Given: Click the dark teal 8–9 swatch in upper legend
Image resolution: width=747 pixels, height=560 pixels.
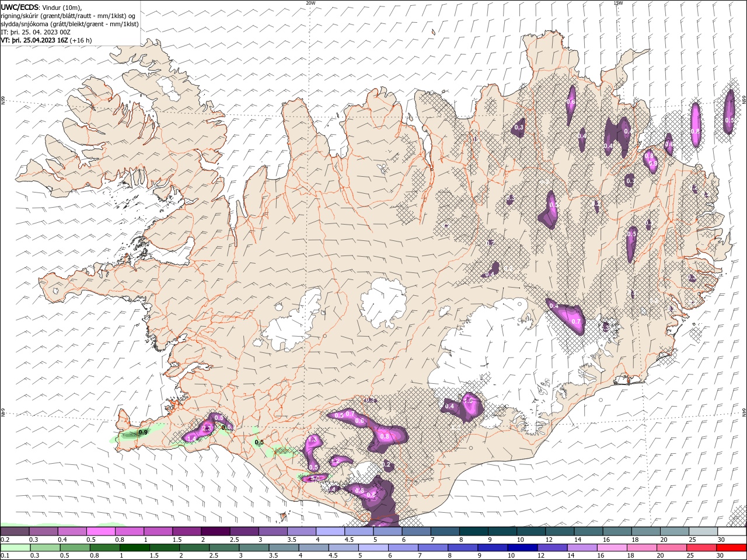Looking at the screenshot, I should 474,531.
